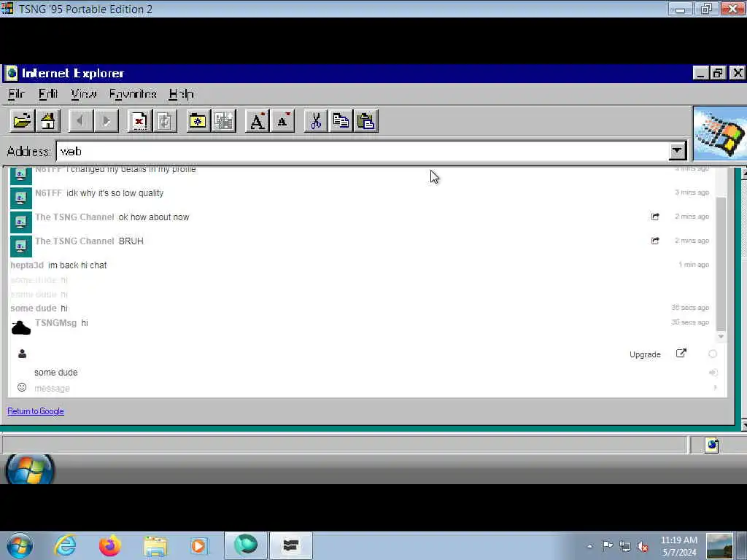Open the View menu
The height and width of the screenshot is (560, 747).
[84, 94]
